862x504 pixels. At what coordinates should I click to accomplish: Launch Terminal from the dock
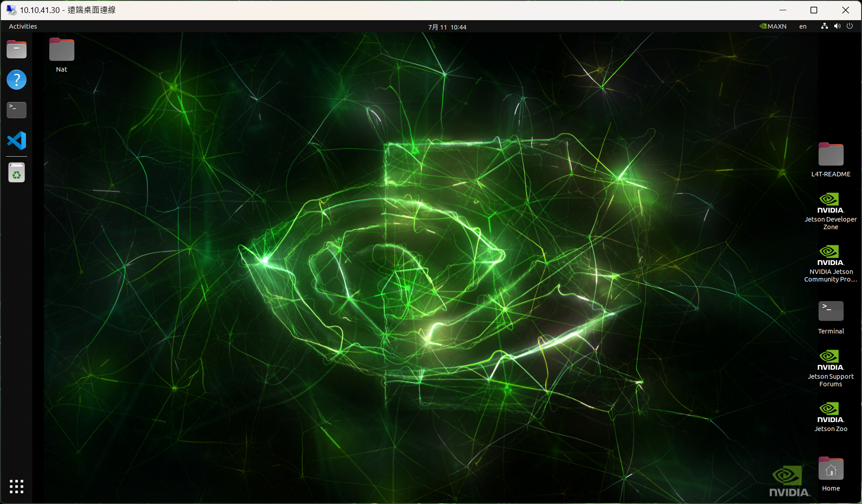tap(17, 110)
